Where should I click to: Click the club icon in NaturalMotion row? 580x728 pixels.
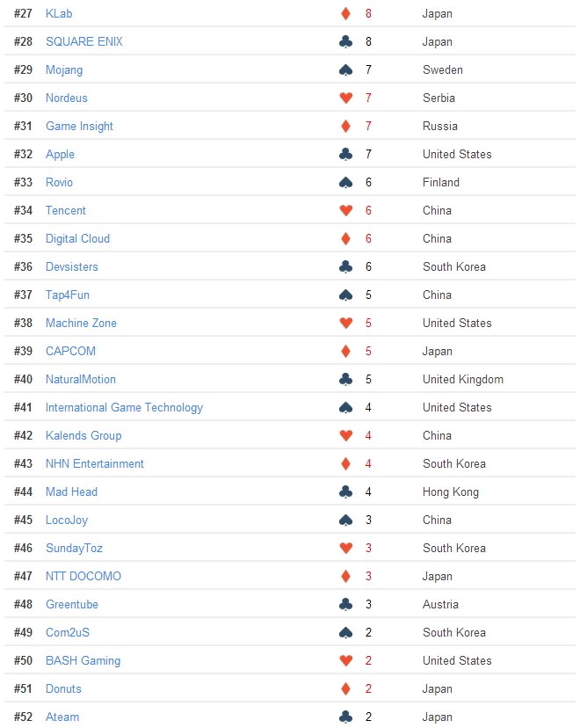345,379
